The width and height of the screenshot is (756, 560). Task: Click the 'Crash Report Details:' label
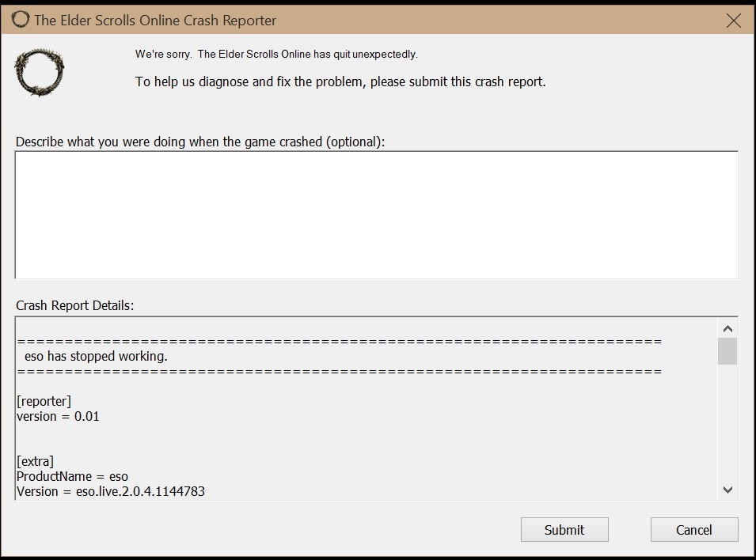click(74, 305)
